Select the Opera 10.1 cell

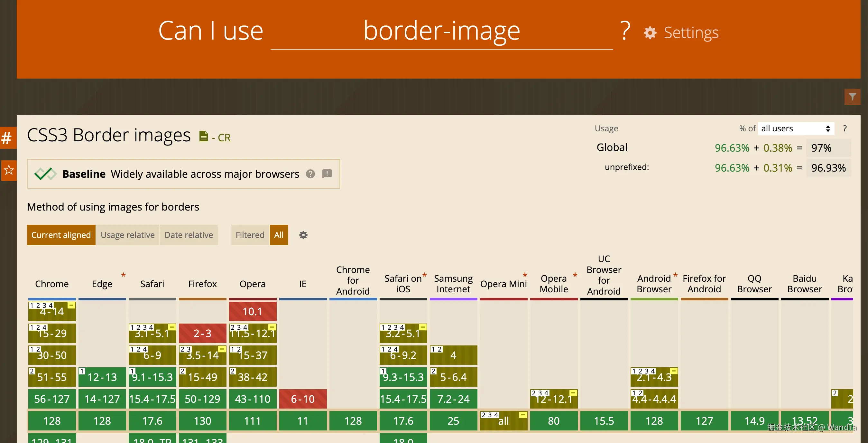[253, 311]
